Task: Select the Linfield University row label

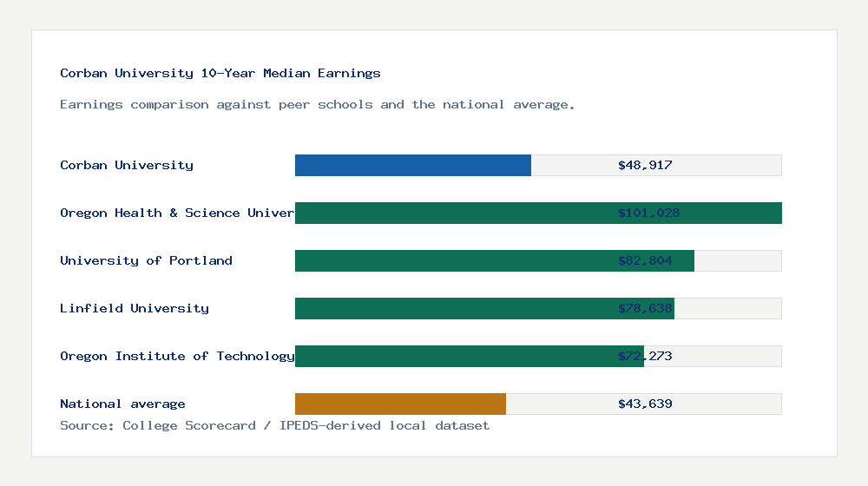Action: tap(135, 308)
